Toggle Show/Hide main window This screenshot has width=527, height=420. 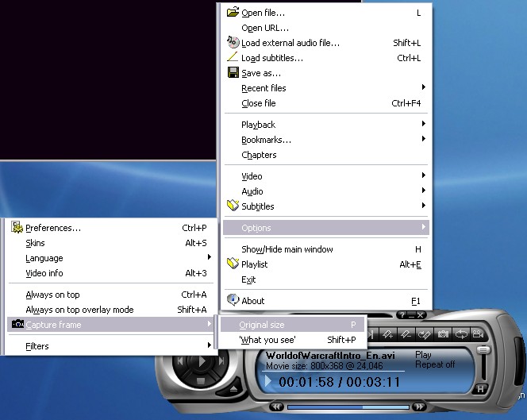[x=287, y=249]
